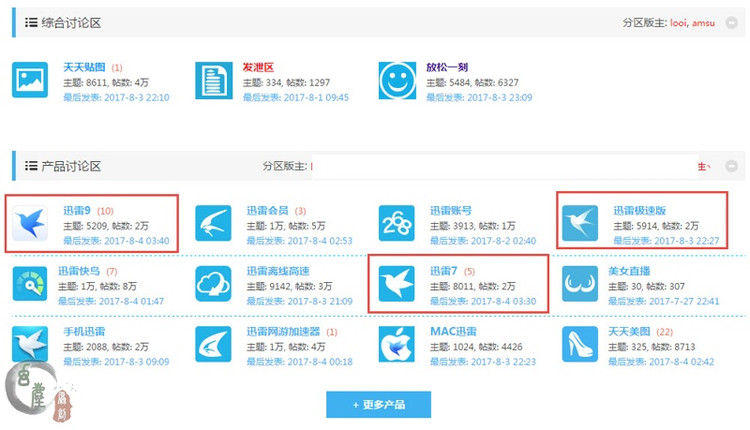Image resolution: width=750 pixels, height=430 pixels.
Task: Open the 迅雷7 forum title
Action: (443, 271)
